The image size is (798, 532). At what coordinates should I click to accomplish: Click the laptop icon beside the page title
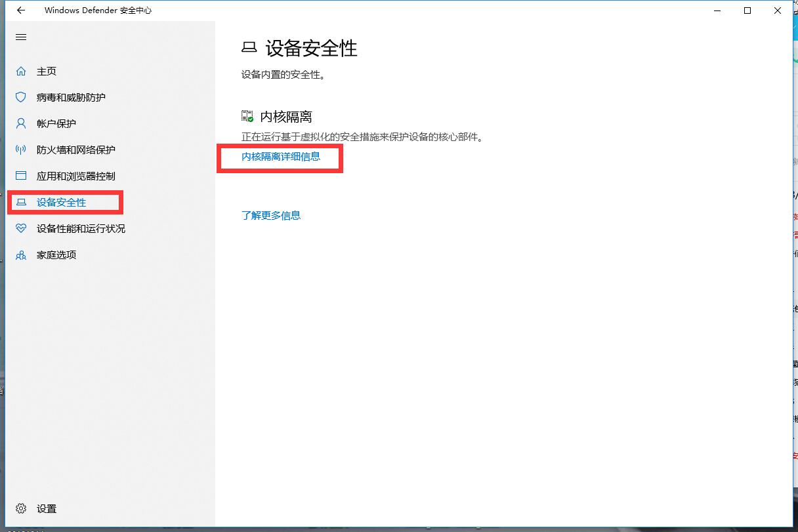tap(249, 48)
